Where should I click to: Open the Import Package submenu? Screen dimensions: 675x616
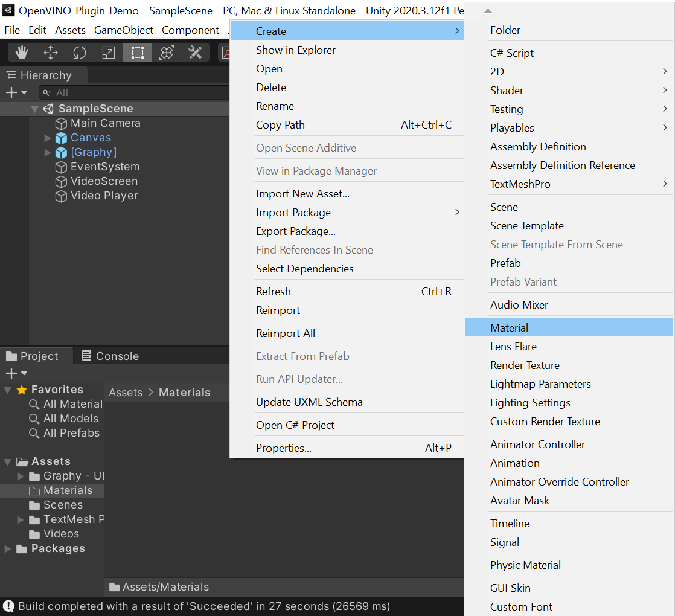347,212
